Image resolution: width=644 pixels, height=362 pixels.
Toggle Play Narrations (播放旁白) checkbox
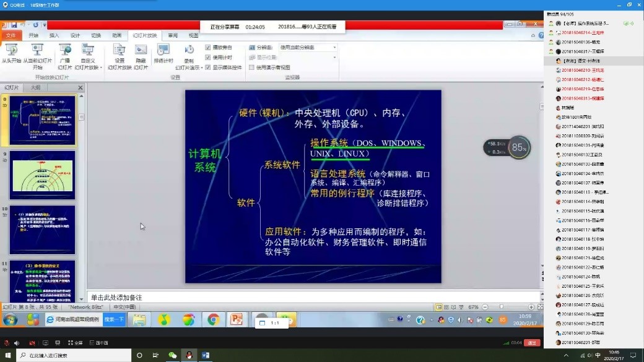click(208, 48)
